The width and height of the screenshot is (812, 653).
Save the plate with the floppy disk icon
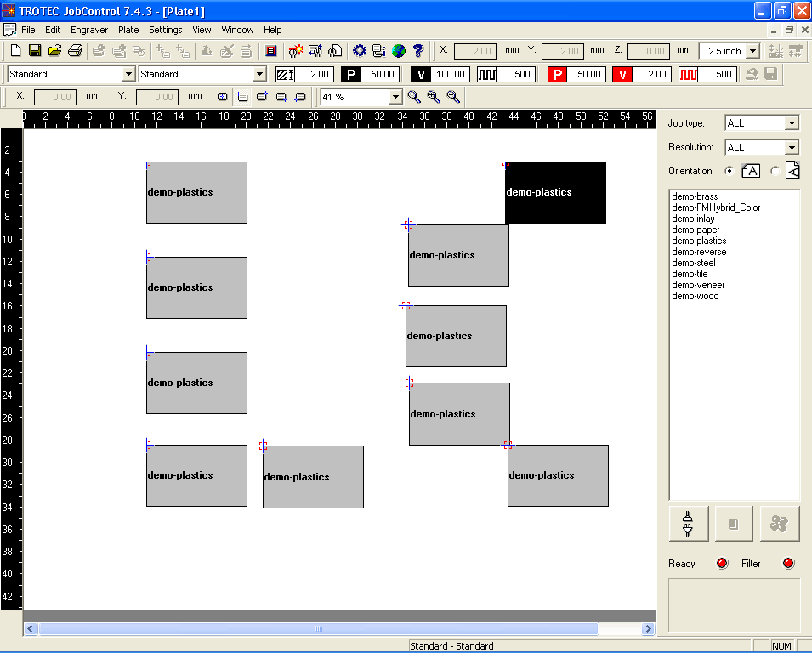(35, 51)
